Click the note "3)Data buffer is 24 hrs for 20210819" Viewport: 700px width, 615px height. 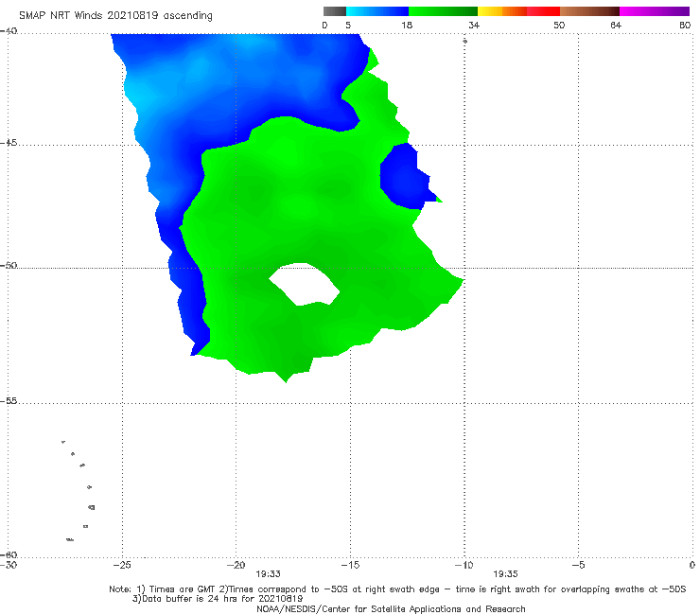(218, 599)
